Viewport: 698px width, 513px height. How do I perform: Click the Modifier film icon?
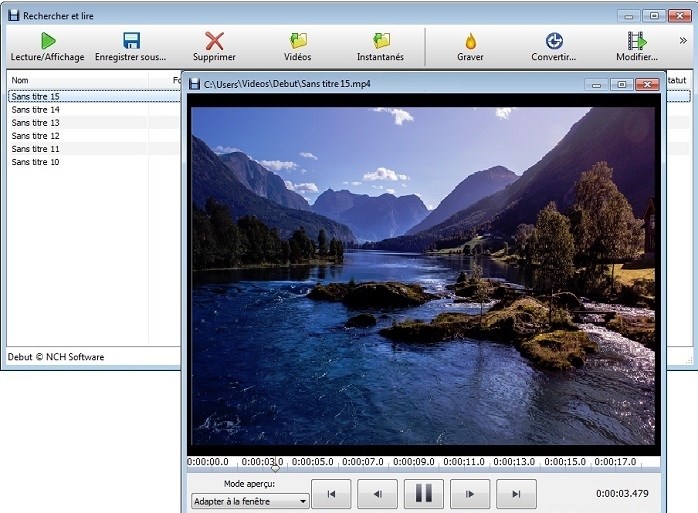click(637, 41)
